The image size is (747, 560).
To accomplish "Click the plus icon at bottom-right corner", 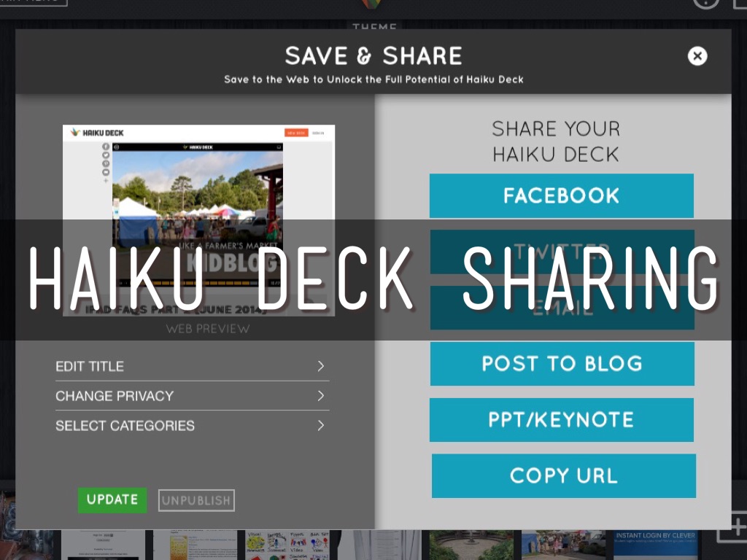I will tap(737, 527).
